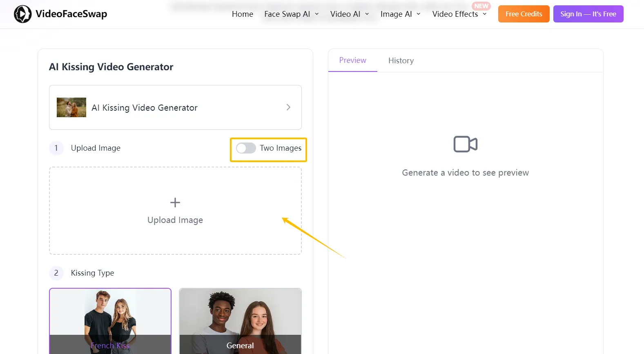Click step 1 number badge
The image size is (644, 354).
[56, 148]
